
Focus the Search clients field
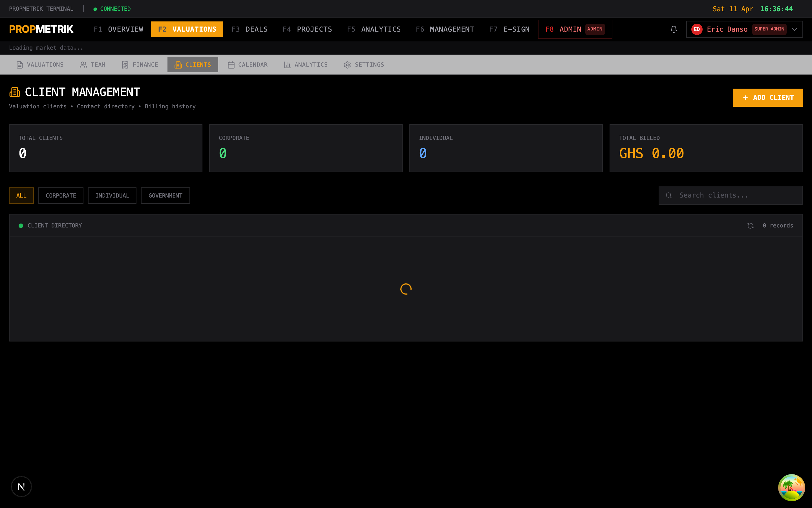pyautogui.click(x=731, y=195)
